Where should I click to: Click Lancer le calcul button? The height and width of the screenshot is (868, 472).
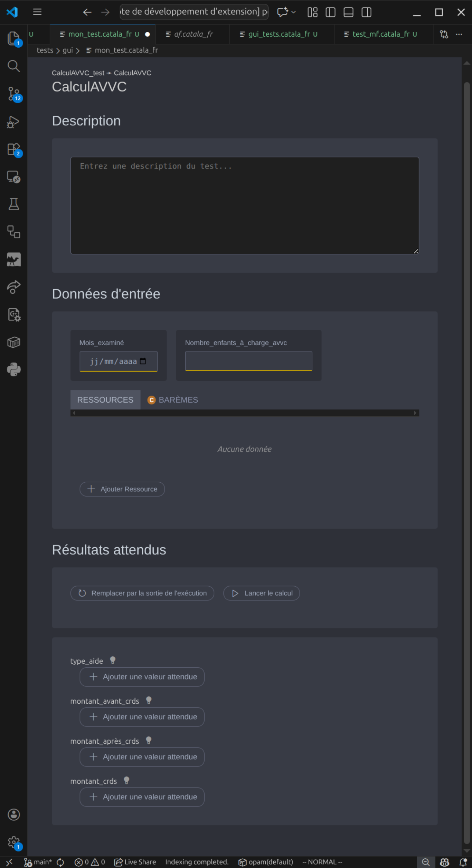(262, 593)
